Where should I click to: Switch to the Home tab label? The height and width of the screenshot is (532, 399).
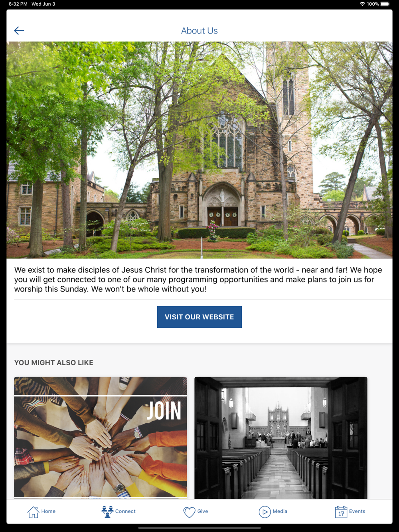(x=48, y=511)
